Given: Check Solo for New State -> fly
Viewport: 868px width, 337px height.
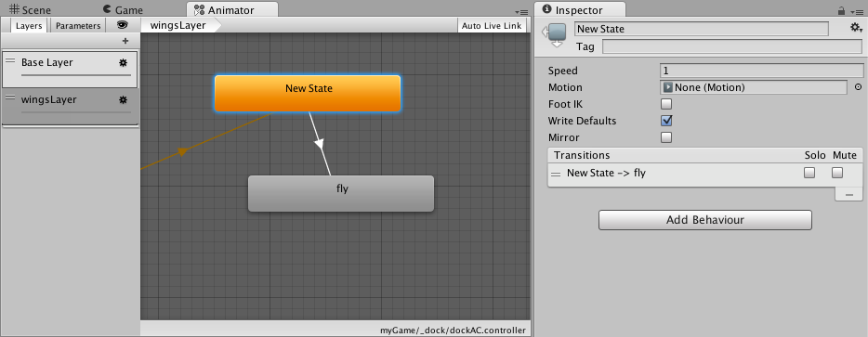Looking at the screenshot, I should coord(809,173).
